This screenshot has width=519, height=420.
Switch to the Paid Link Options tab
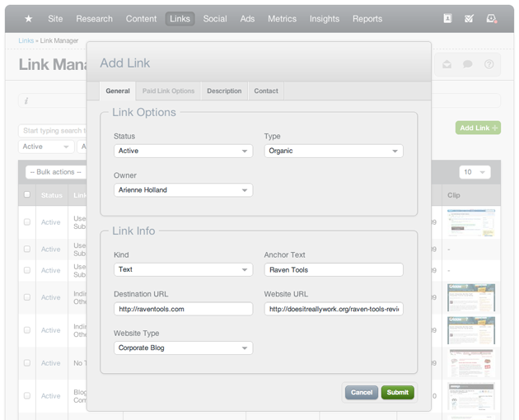pyautogui.click(x=168, y=91)
